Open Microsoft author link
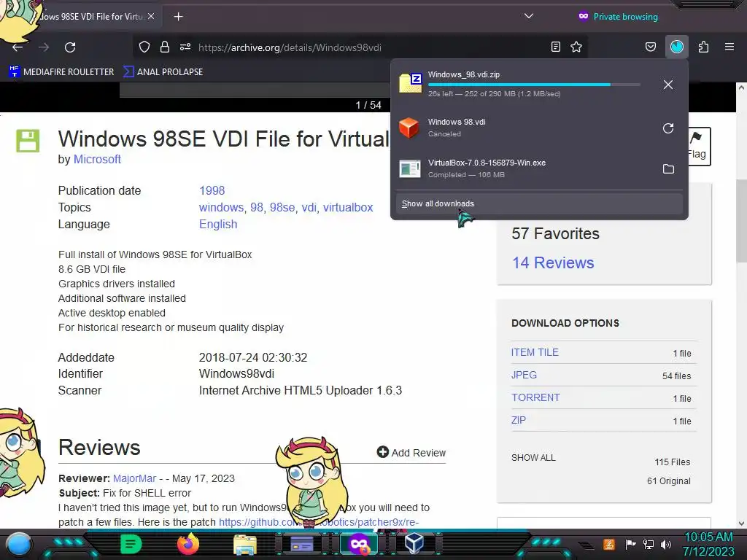The image size is (747, 560). (97, 159)
